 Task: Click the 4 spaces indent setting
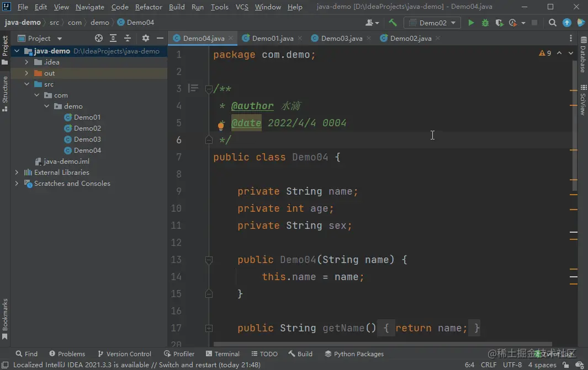pos(542,364)
